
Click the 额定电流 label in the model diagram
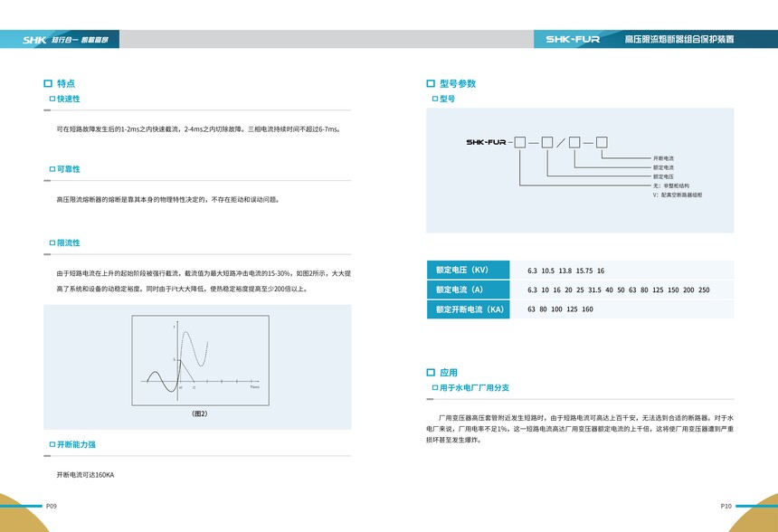point(663,167)
